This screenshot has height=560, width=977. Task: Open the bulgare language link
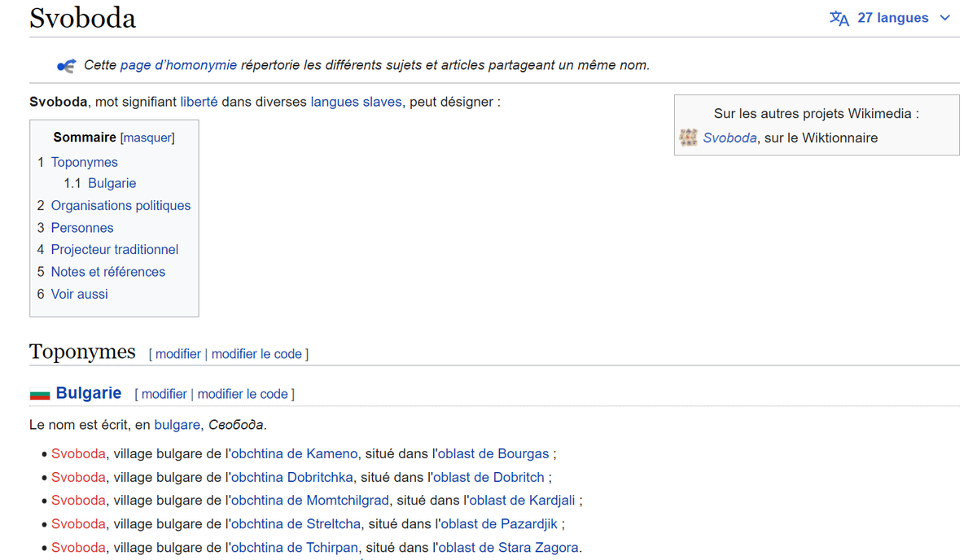177,425
